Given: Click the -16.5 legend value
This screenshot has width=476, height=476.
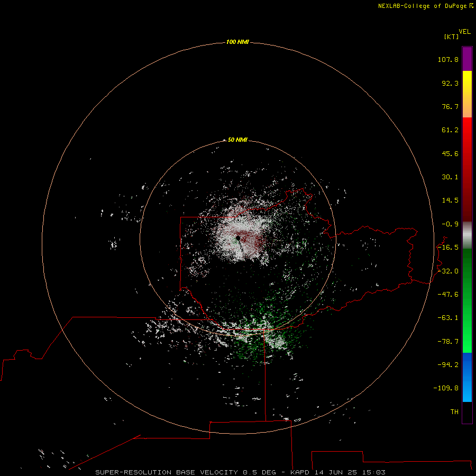Looking at the screenshot, I should pyautogui.click(x=448, y=248).
